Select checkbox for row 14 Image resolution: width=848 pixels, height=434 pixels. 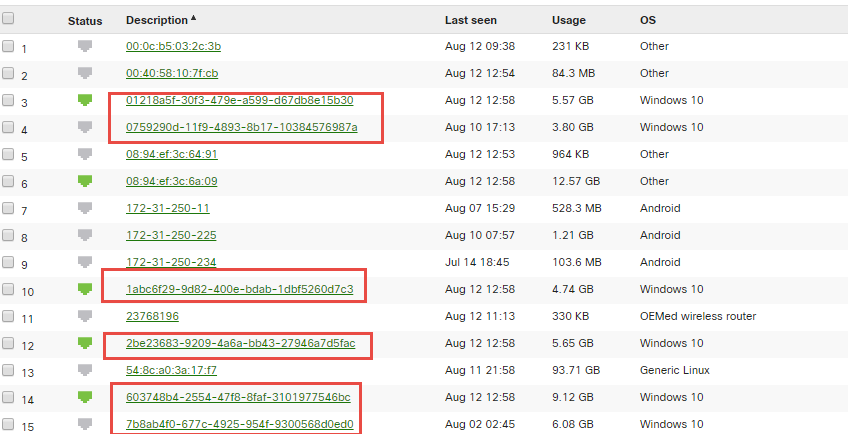pos(8,397)
